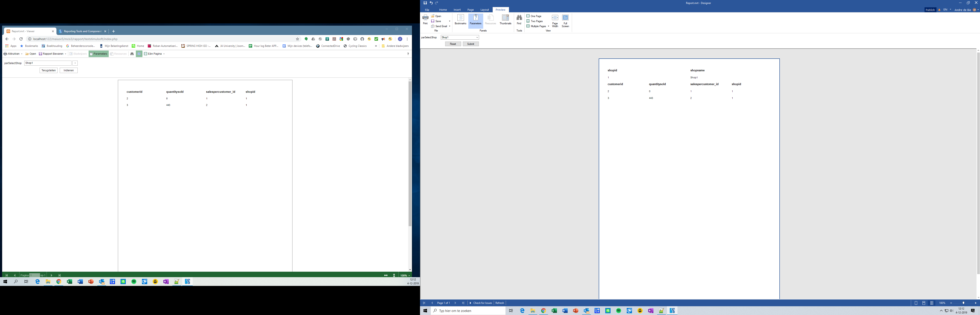Fit report to Page Width in Designer

(555, 21)
